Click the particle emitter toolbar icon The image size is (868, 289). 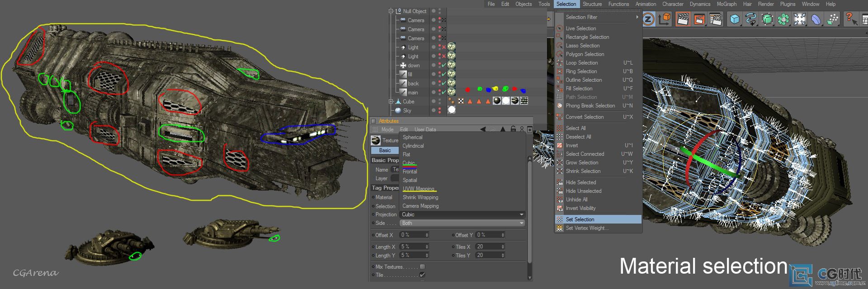click(832, 19)
